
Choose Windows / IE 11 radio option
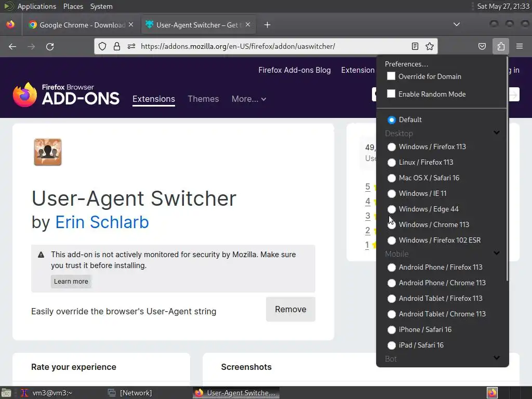[x=392, y=194]
